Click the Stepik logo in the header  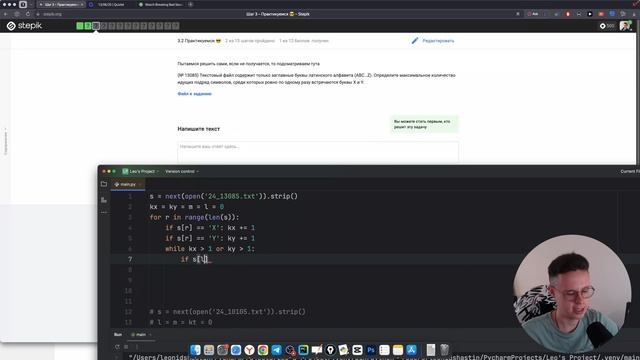24,26
